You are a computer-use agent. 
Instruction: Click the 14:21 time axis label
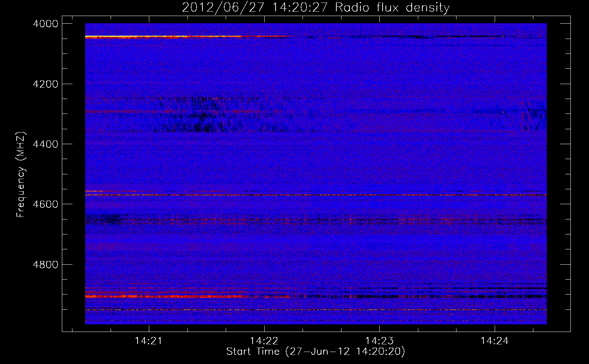[148, 341]
